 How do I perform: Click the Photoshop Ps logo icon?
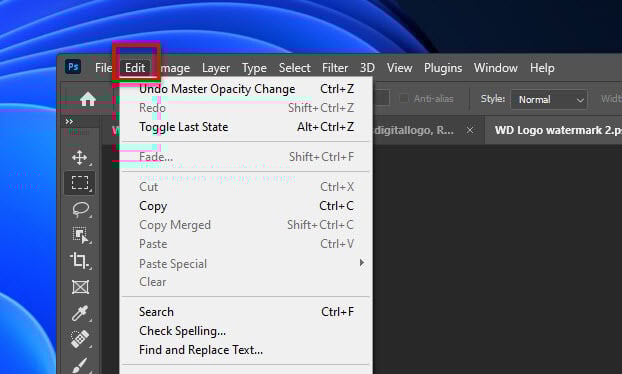pyautogui.click(x=73, y=67)
